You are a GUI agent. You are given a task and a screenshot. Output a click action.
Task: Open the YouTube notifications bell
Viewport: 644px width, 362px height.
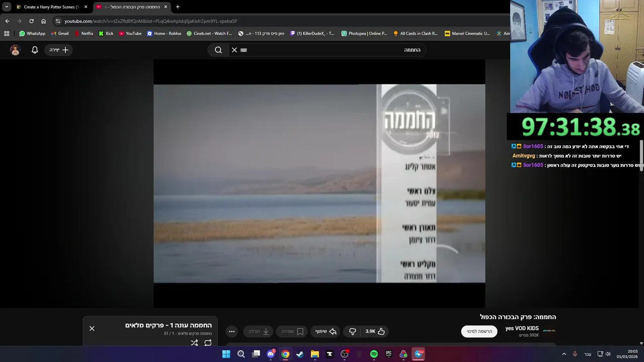click(35, 50)
